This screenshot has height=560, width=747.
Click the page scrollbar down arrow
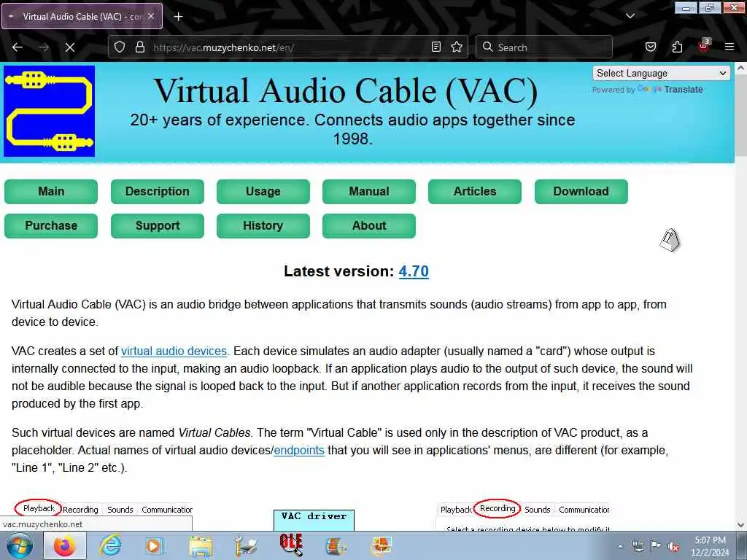pyautogui.click(x=741, y=525)
